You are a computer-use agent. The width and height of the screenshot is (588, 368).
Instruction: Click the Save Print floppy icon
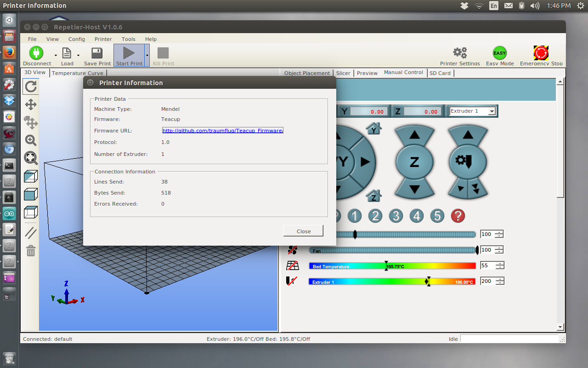click(x=97, y=53)
